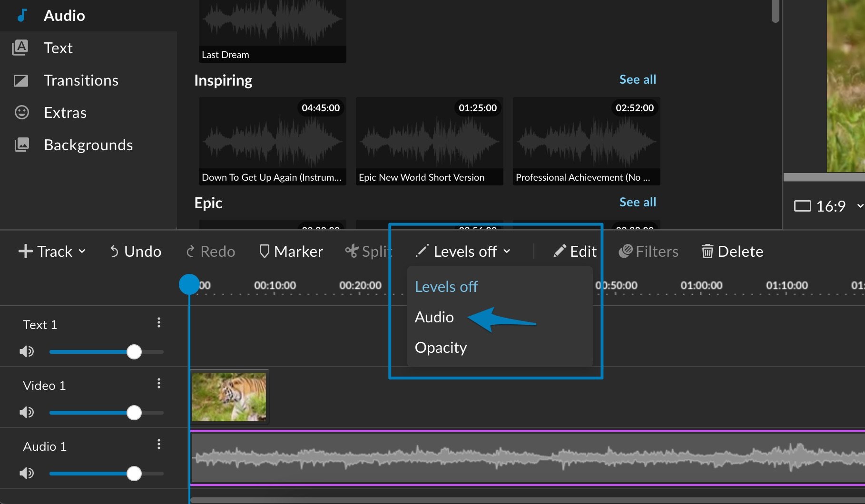Mute the Text 1 track
865x504 pixels.
click(27, 351)
